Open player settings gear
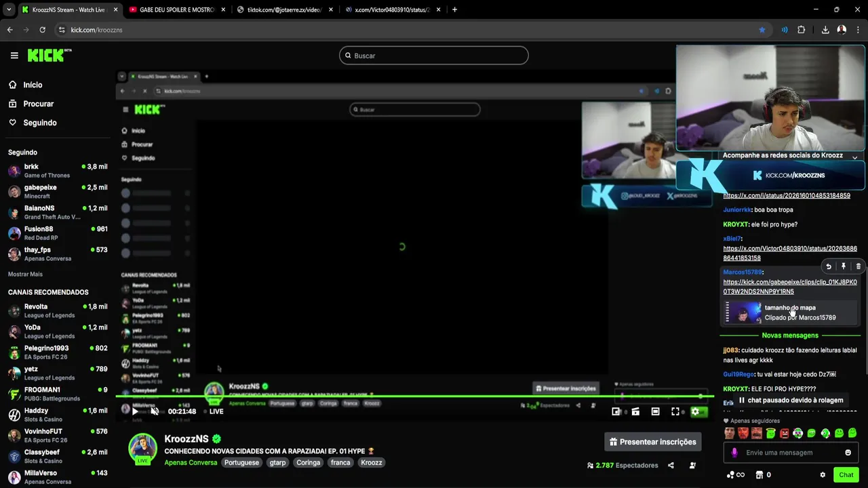The width and height of the screenshot is (868, 488). coord(695,411)
